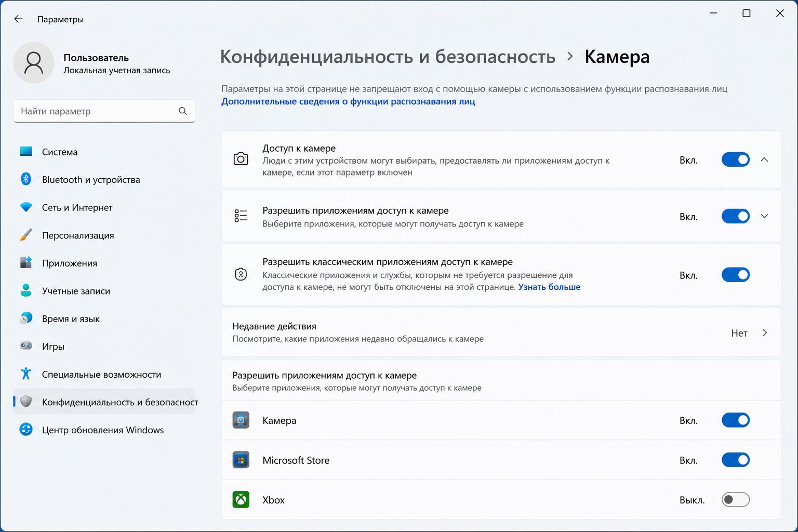The image size is (798, 532).
Task: Click the Учетные записи person icon
Action: pos(26,290)
